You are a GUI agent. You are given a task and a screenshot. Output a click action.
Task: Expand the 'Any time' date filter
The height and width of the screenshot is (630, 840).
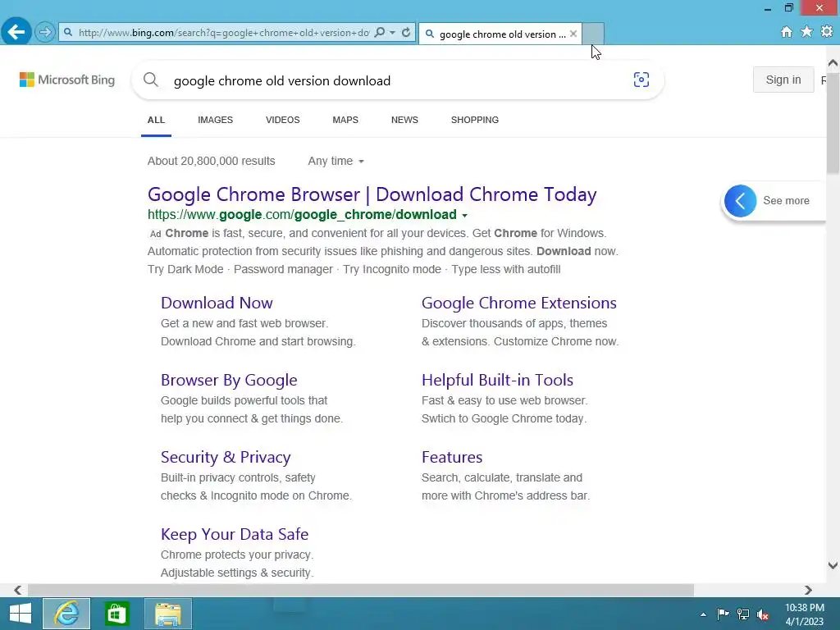click(x=336, y=162)
